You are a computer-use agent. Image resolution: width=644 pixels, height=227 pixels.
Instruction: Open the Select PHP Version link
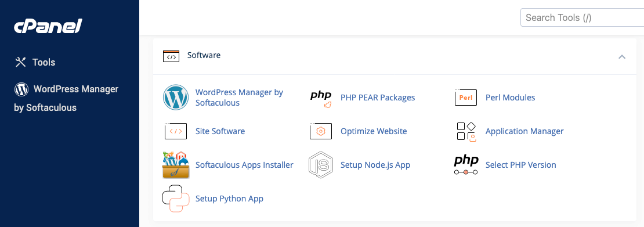(x=521, y=165)
